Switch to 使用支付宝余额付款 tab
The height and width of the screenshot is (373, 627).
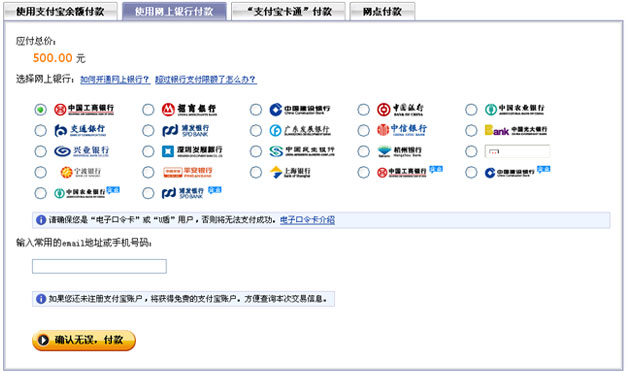[x=60, y=11]
